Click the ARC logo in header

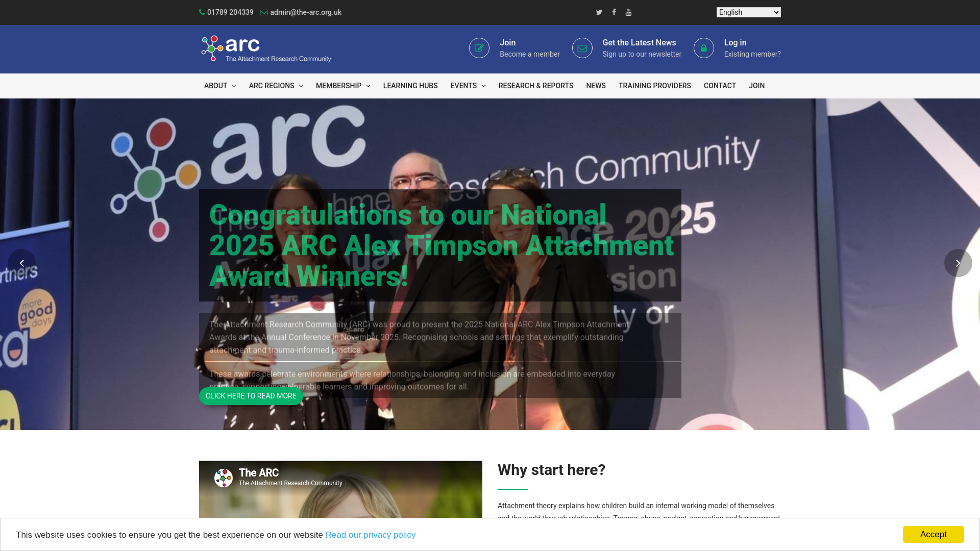(266, 49)
